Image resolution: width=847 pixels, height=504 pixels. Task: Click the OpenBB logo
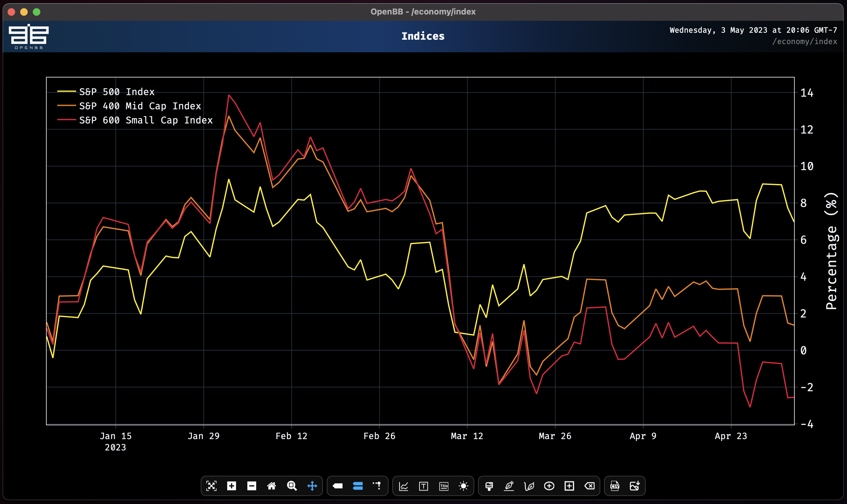[29, 36]
